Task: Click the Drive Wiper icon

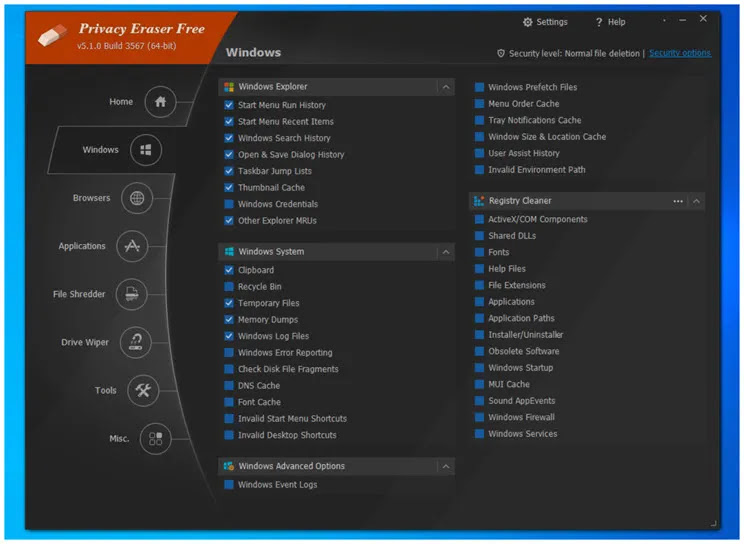Action: (x=136, y=342)
